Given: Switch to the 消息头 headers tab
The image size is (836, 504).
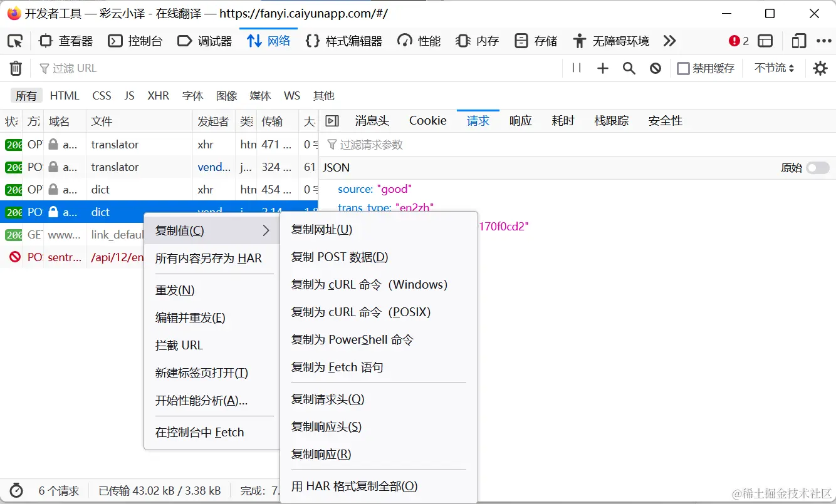Looking at the screenshot, I should click(372, 121).
